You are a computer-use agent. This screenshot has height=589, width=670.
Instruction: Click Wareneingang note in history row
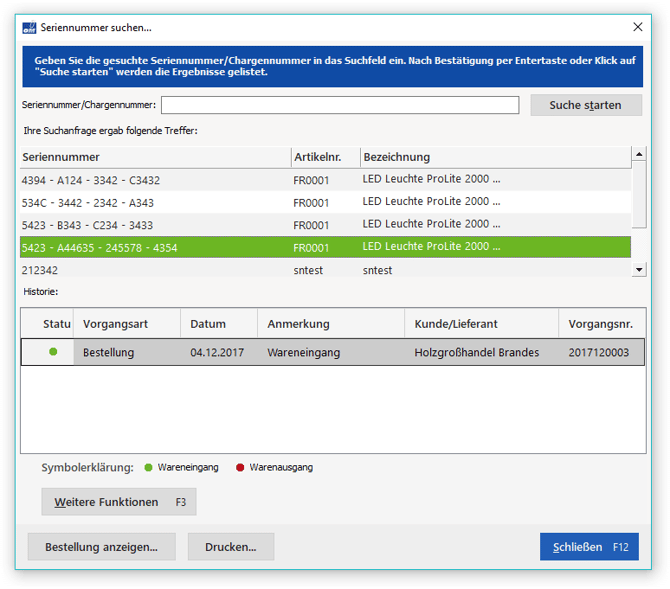point(304,353)
